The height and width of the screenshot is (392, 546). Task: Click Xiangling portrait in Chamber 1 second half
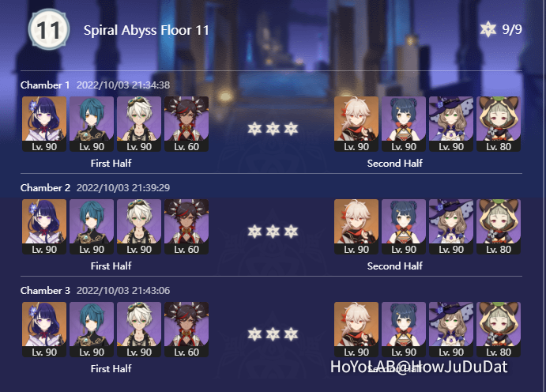coord(404,124)
